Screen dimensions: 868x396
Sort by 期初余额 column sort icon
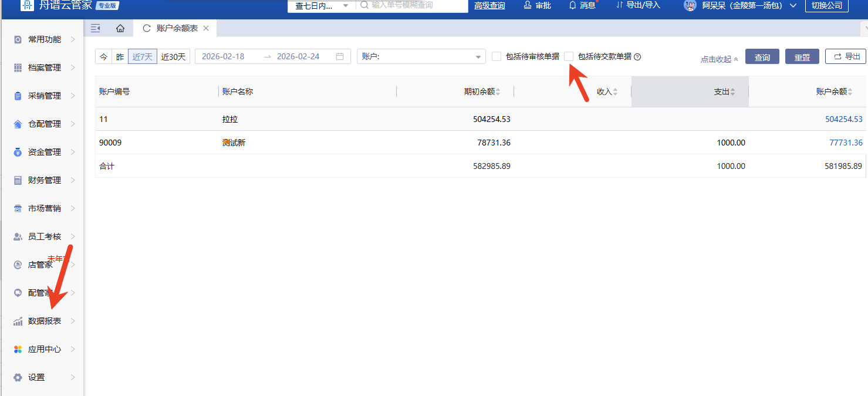498,92
